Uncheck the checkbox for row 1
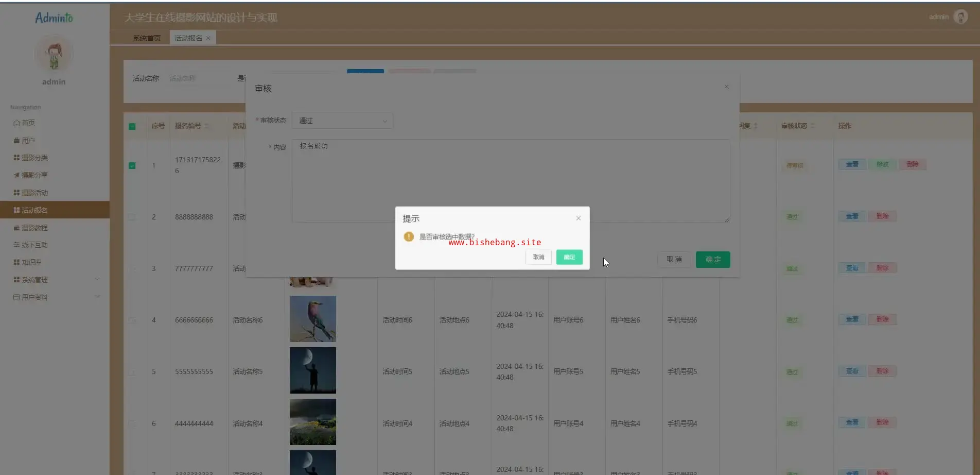The height and width of the screenshot is (475, 980). click(132, 165)
